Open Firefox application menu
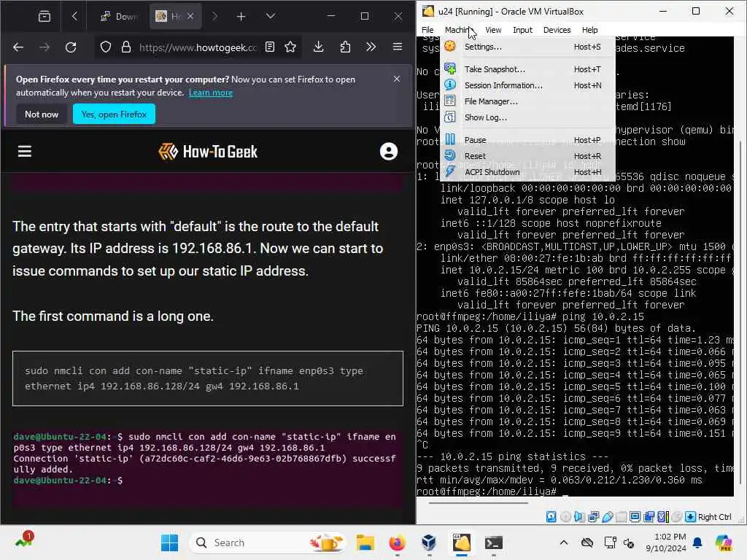Viewport: 747px width, 560px height. [x=398, y=47]
